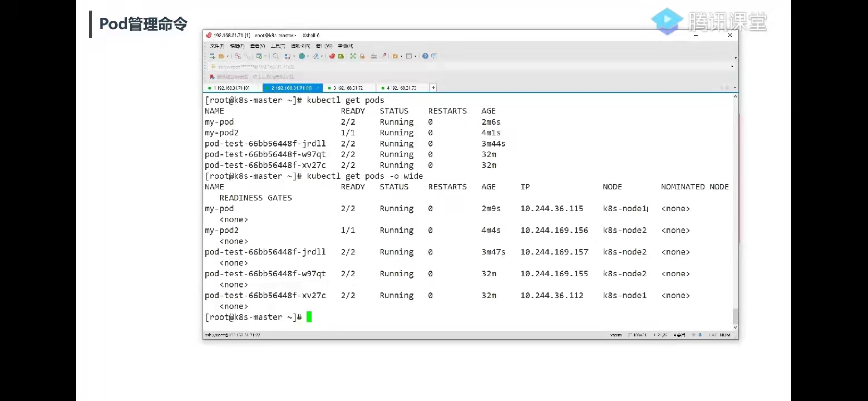Open dropdown arrow beside the font tool icon
The width and height of the screenshot is (868, 401).
pos(322,56)
